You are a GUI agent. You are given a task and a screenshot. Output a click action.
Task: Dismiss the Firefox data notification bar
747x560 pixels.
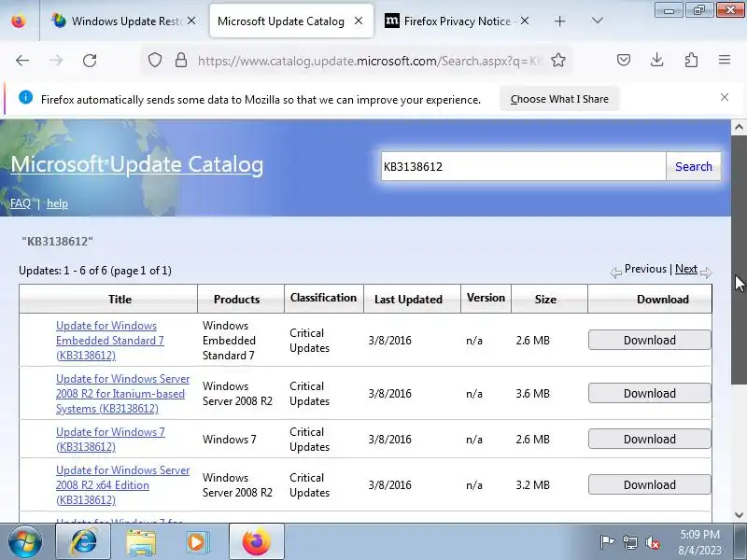coord(725,97)
